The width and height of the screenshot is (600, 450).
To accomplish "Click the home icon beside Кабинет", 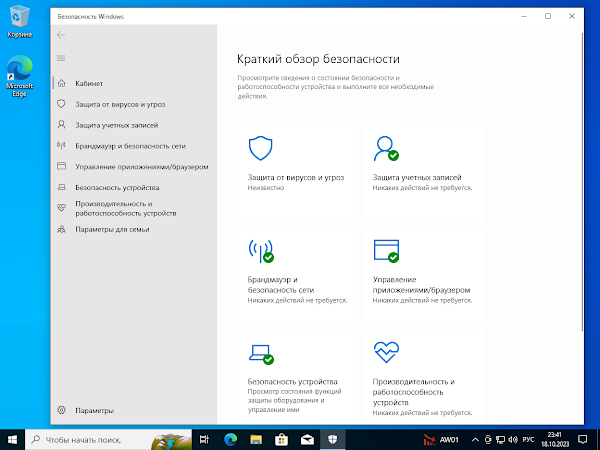I will 61,83.
